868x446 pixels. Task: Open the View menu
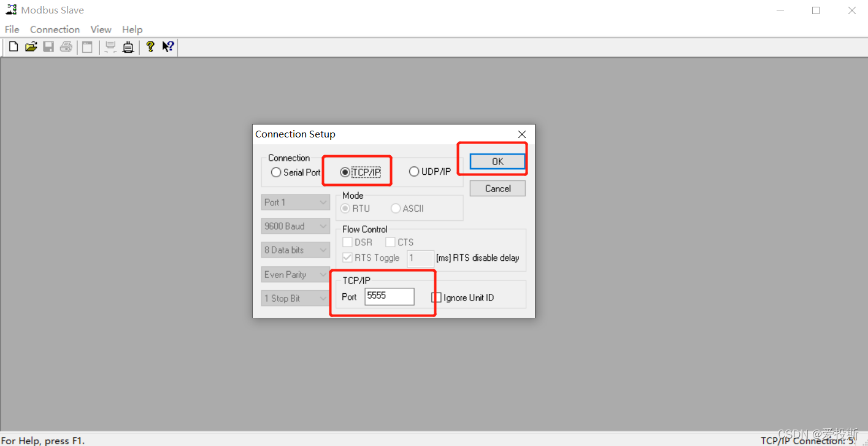click(x=101, y=29)
